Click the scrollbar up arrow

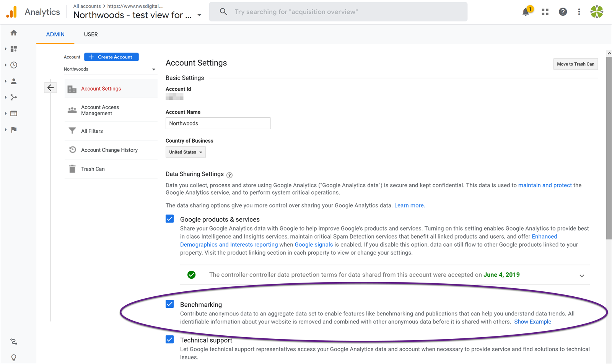(x=609, y=53)
